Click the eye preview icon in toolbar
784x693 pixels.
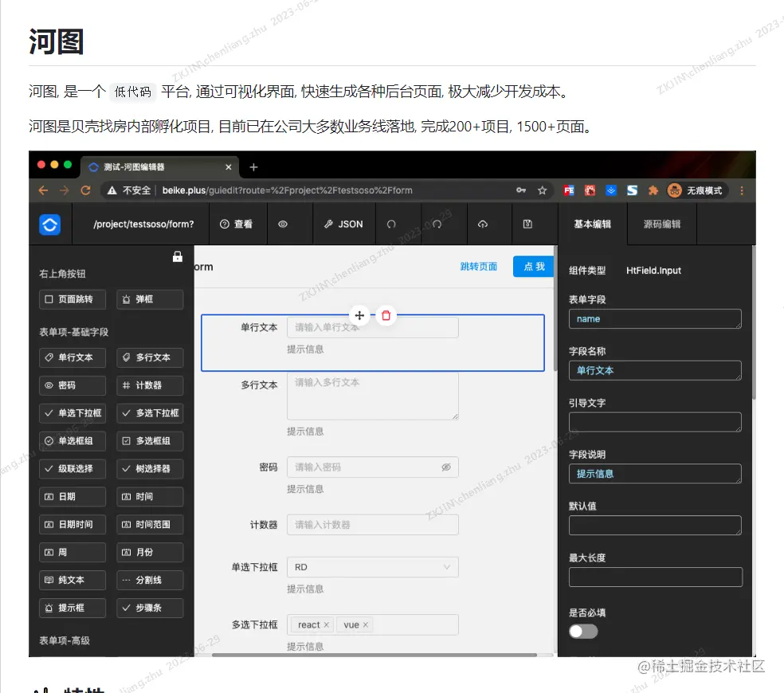click(x=283, y=224)
